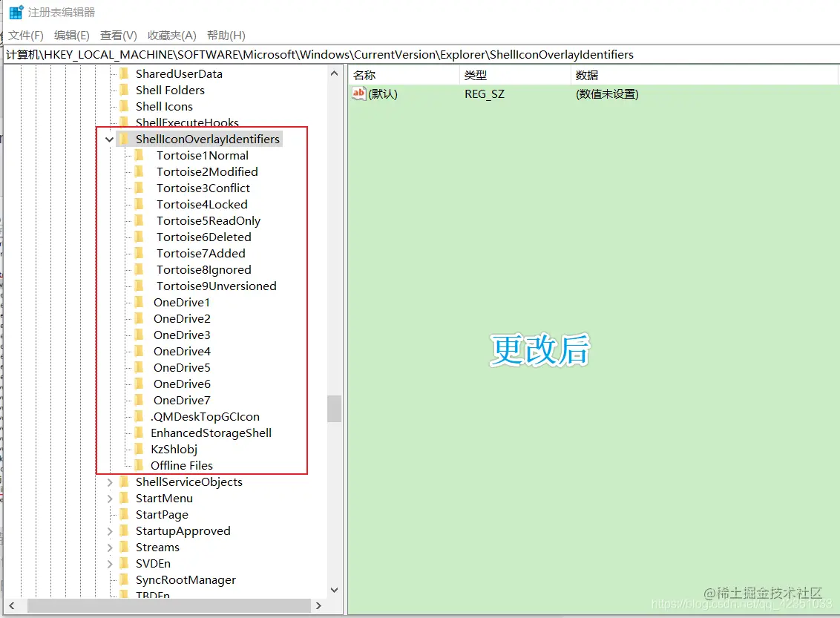Click the tree horizontal scrollbar thumb
The height and width of the screenshot is (618, 840).
(x=168, y=605)
